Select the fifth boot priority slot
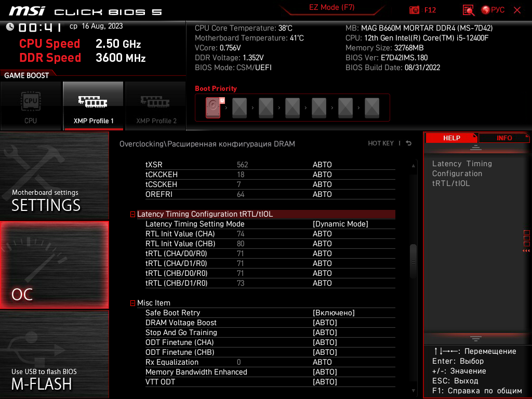 (319, 108)
